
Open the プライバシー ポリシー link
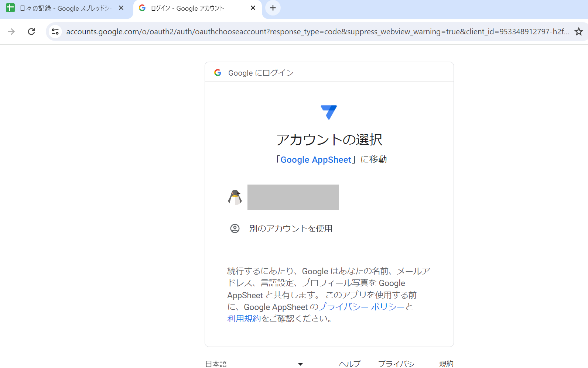pyautogui.click(x=362, y=307)
